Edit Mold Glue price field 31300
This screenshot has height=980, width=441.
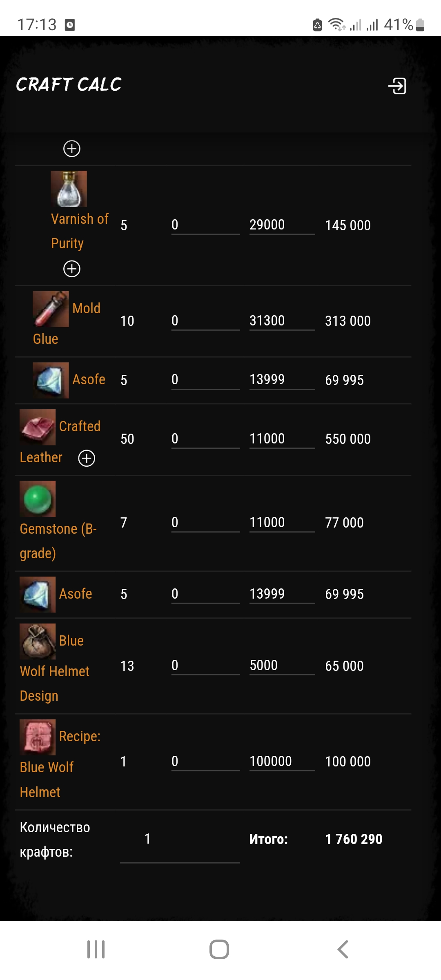point(282,321)
